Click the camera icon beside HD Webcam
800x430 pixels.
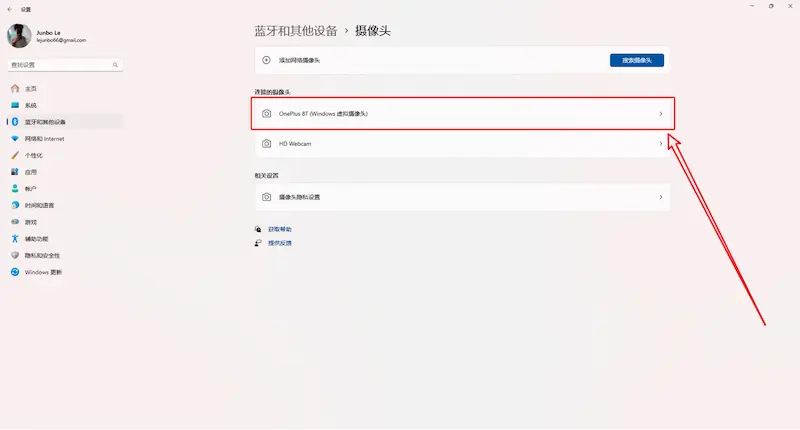click(x=267, y=144)
